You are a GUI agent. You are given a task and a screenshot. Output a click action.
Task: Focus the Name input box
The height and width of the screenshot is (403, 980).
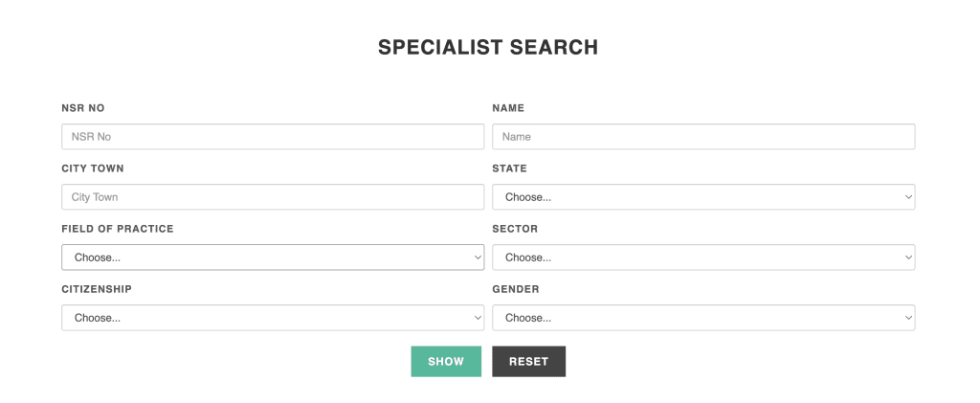703,137
